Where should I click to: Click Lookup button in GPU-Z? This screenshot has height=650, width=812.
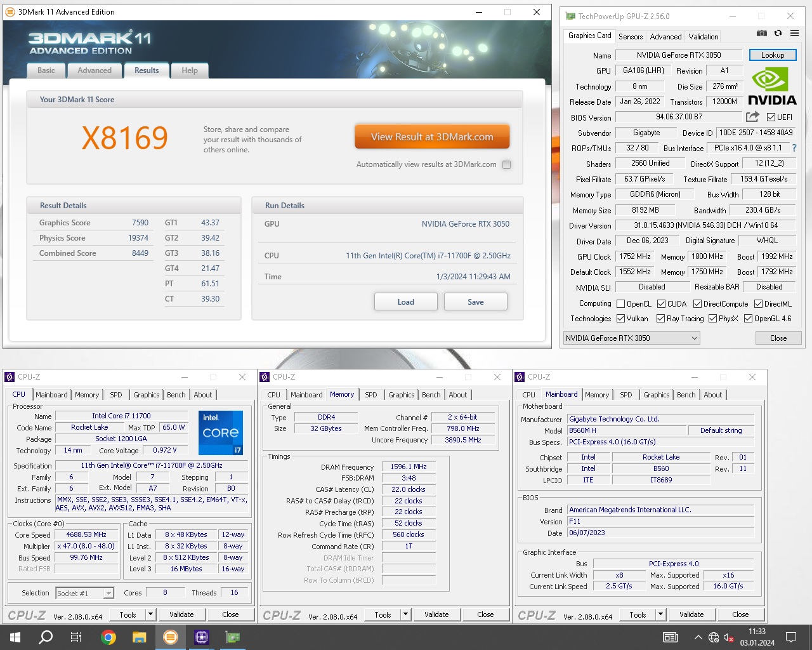click(x=773, y=55)
